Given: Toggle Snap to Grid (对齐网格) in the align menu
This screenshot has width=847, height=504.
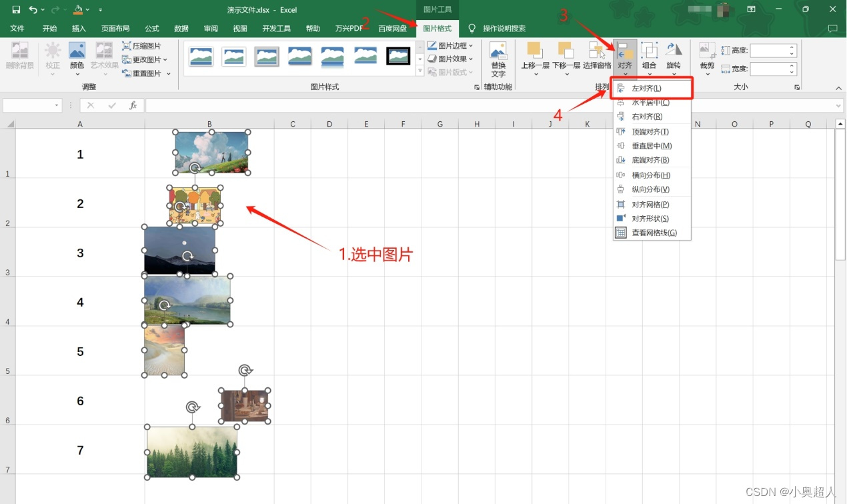Looking at the screenshot, I should [652, 204].
